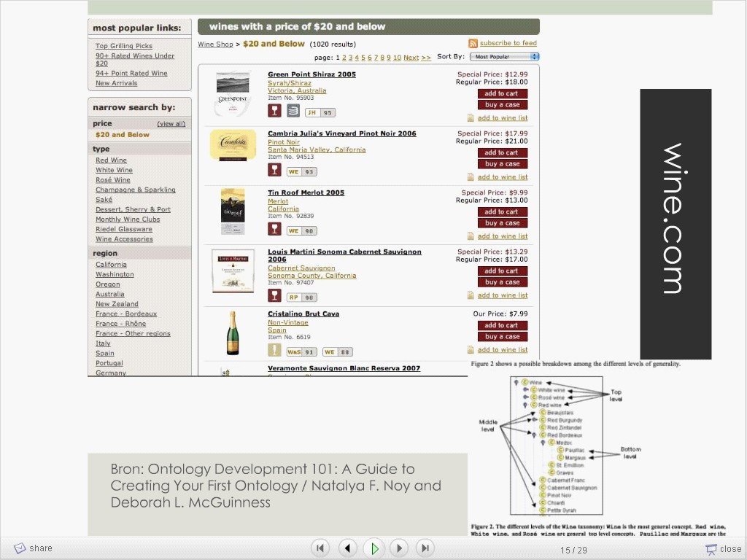Click red wine glass icon for Green Point Shiraz
The width and height of the screenshot is (747, 560).
274,111
